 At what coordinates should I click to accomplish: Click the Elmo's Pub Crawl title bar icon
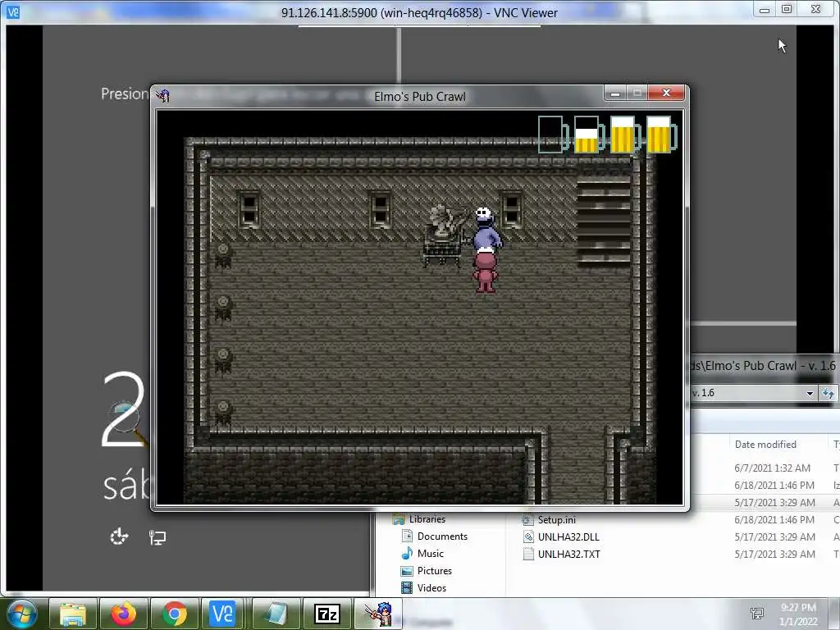(x=163, y=96)
